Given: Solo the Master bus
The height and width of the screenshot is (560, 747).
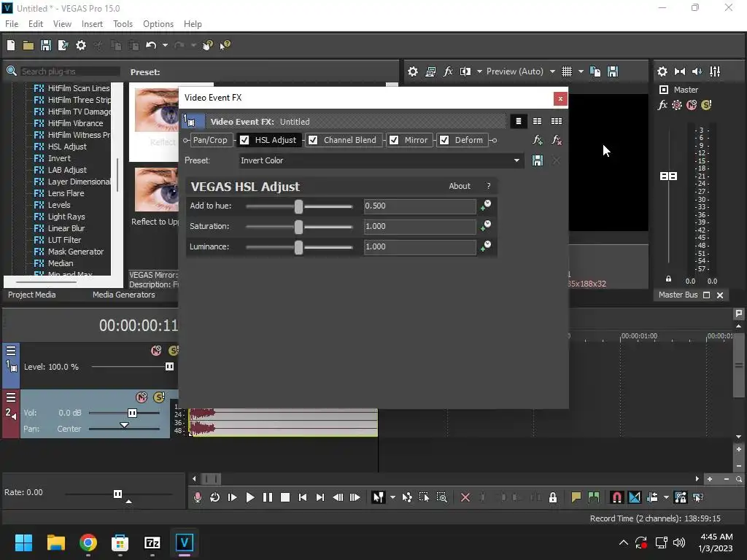Looking at the screenshot, I should click(706, 105).
